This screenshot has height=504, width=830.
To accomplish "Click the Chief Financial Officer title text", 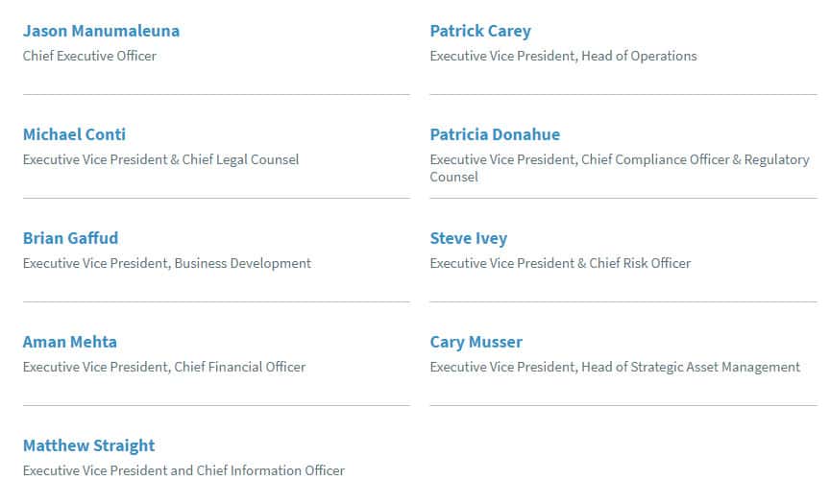I will point(240,367).
